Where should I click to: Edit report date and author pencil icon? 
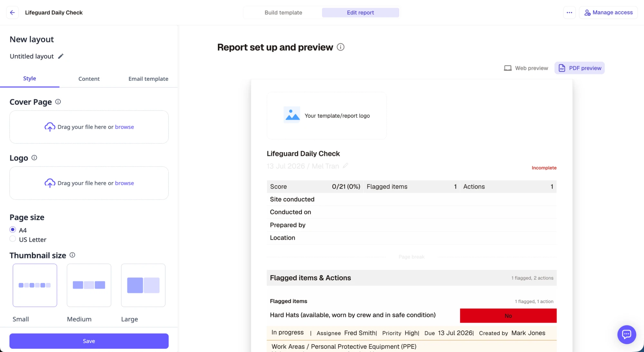coord(345,166)
